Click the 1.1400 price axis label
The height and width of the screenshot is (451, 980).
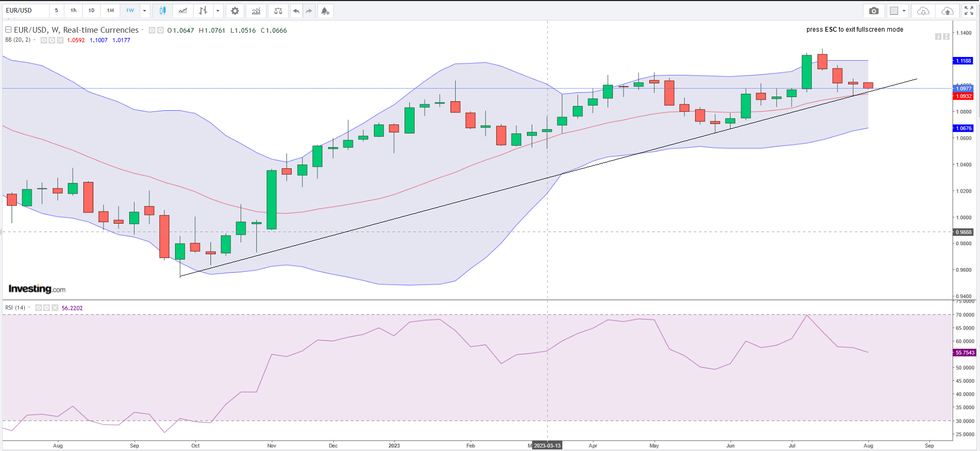click(x=964, y=33)
